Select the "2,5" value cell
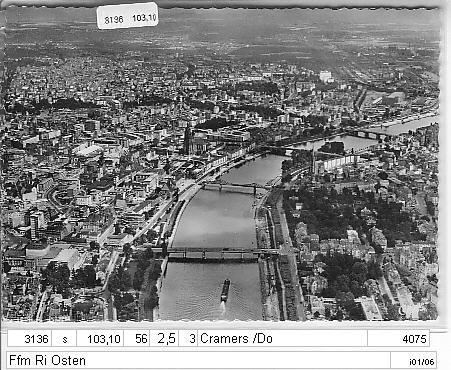451x370 pixels. pyautogui.click(x=165, y=339)
